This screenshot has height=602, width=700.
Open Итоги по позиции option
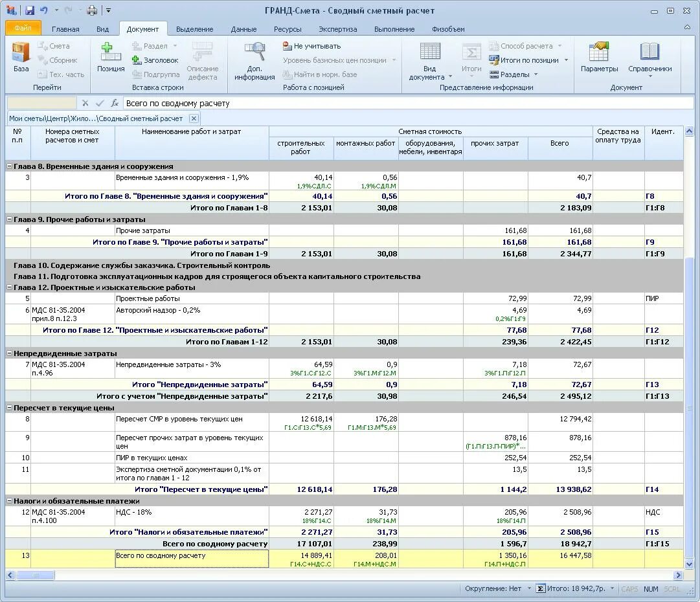tap(528, 60)
